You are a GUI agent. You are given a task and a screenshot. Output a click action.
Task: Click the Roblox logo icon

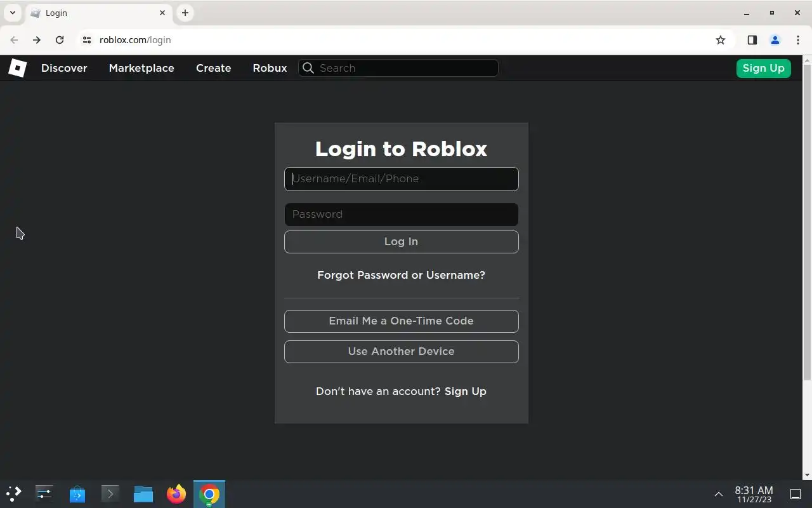[17, 68]
